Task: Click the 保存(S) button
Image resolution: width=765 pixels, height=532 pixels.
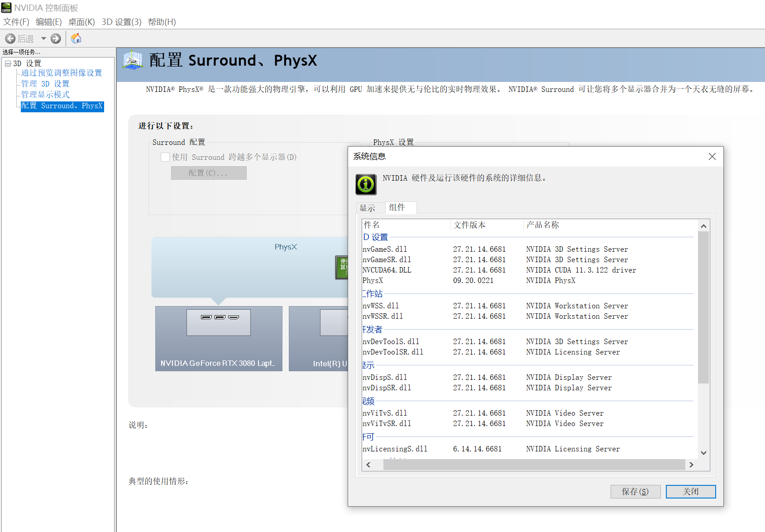Action: [x=635, y=492]
